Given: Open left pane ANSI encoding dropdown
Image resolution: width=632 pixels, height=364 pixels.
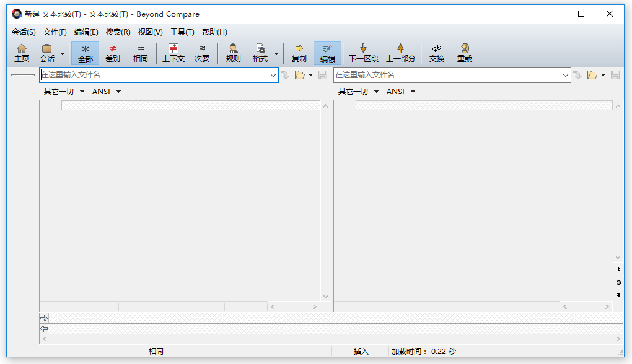Looking at the screenshot, I should [x=107, y=92].
